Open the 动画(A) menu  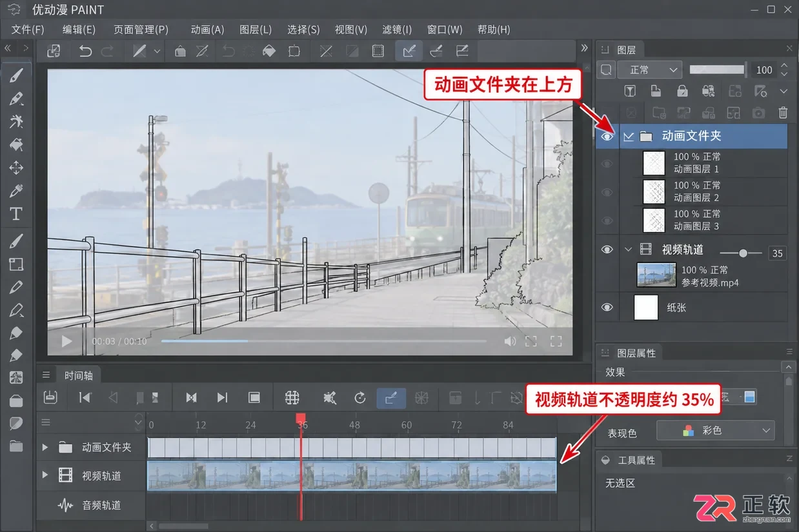207,30
